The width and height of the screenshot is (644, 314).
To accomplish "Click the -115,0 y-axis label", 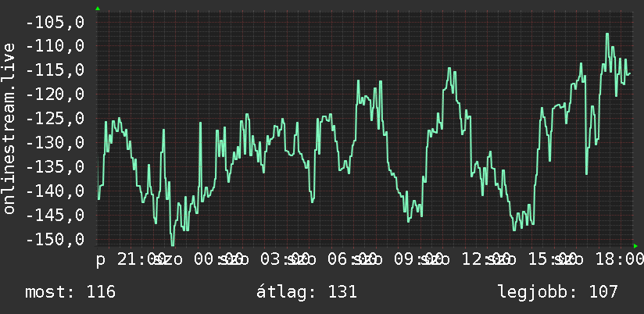I will (x=55, y=70).
